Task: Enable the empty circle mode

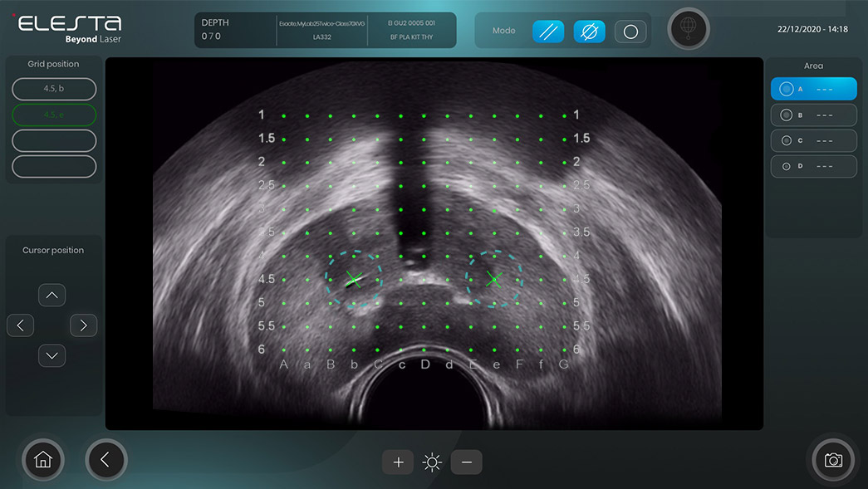Action: click(x=630, y=32)
